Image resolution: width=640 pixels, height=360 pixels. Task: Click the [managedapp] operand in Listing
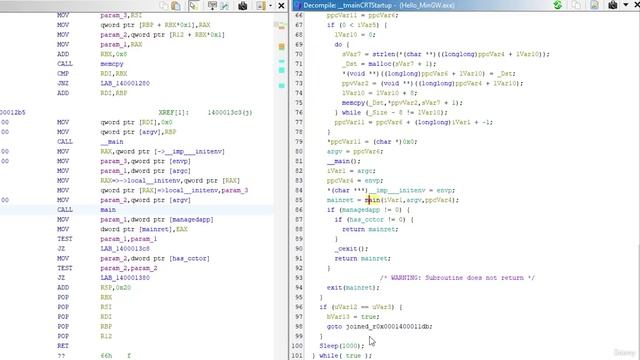pos(191,219)
